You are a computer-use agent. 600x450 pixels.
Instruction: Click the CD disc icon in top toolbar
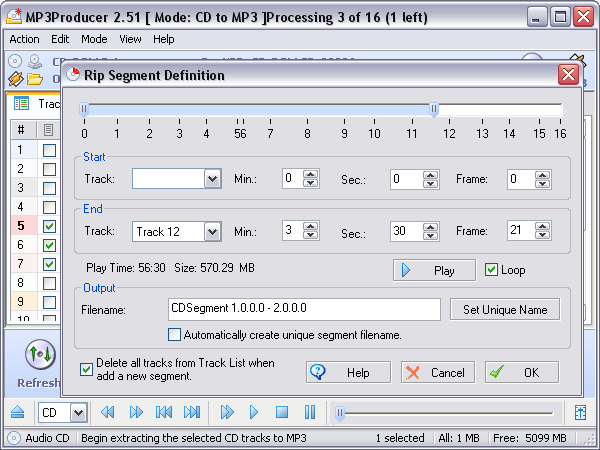coord(15,61)
